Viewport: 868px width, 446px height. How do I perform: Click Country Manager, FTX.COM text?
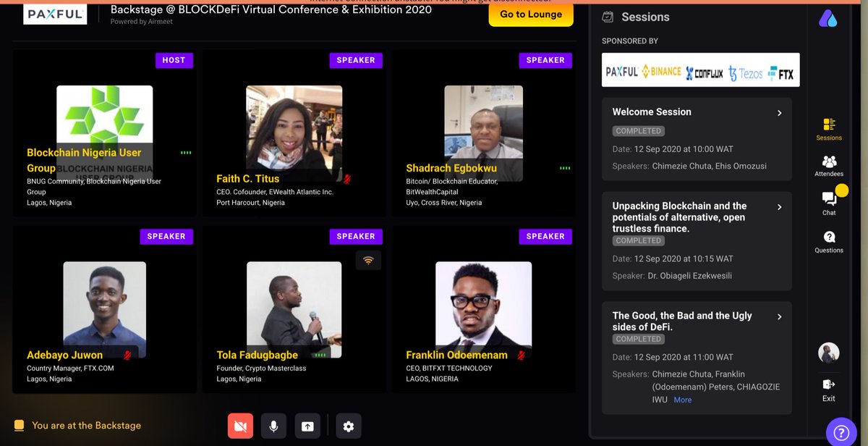click(x=70, y=369)
